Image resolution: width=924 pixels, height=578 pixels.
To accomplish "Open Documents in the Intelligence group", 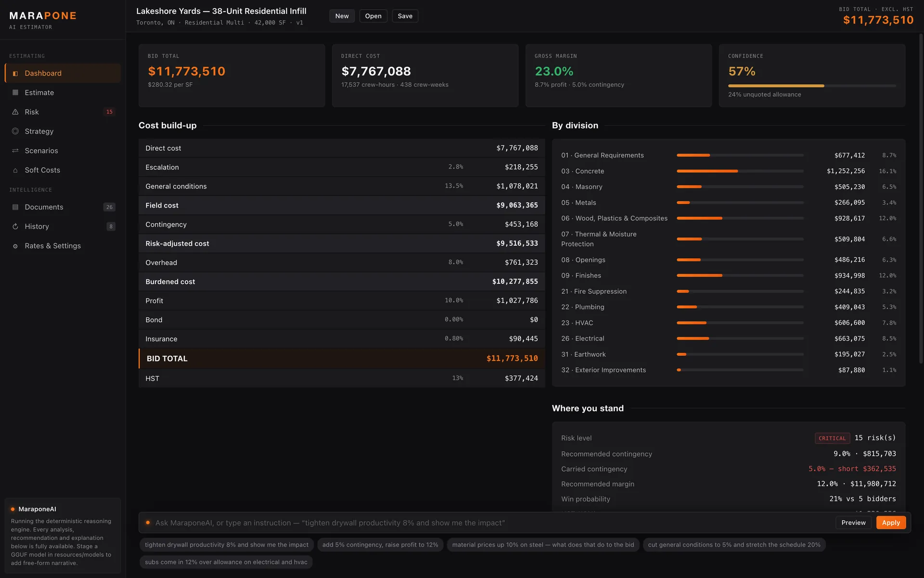I will tap(63, 207).
